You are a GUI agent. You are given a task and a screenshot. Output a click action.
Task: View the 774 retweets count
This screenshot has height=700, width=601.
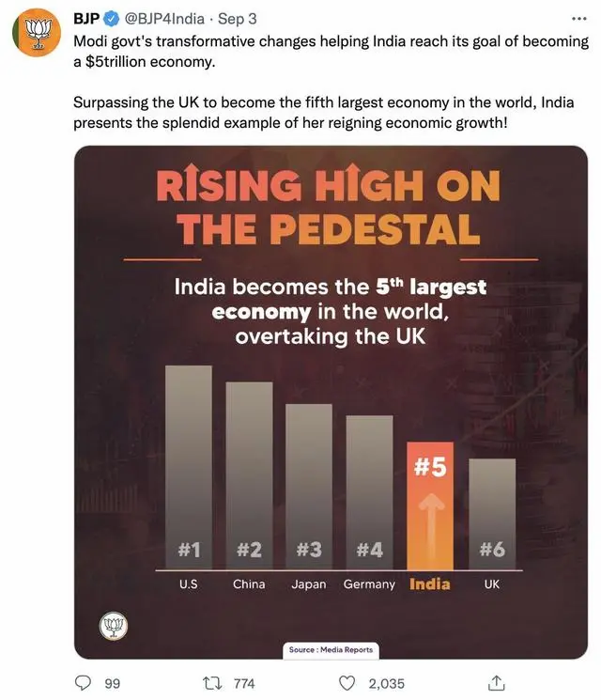click(x=244, y=683)
